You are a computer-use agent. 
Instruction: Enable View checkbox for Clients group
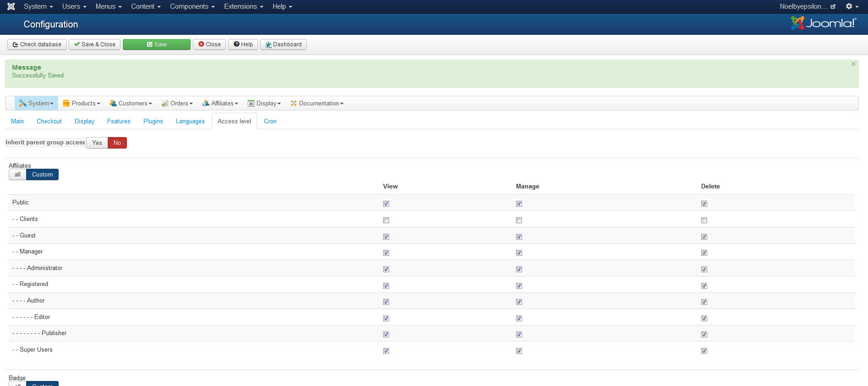[x=386, y=221]
